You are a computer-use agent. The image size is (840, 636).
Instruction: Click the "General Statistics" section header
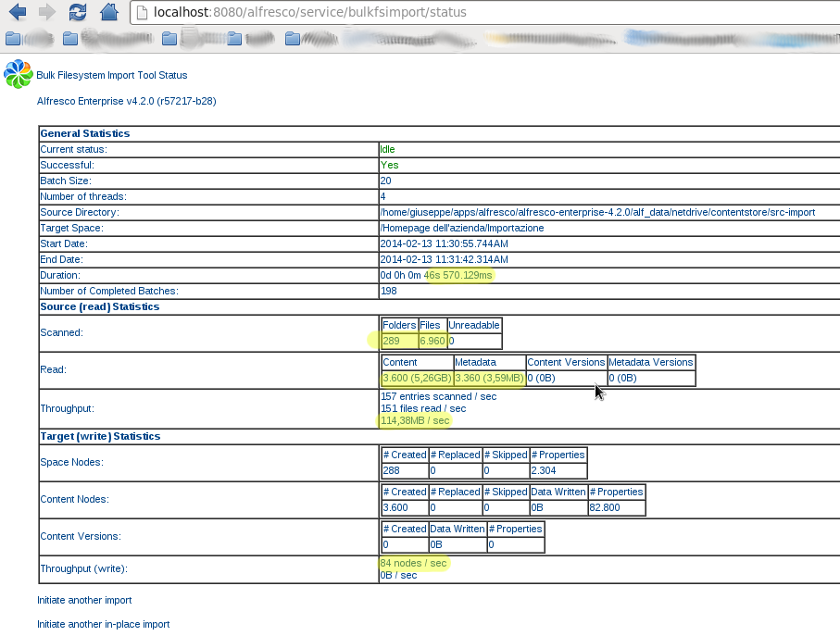85,133
